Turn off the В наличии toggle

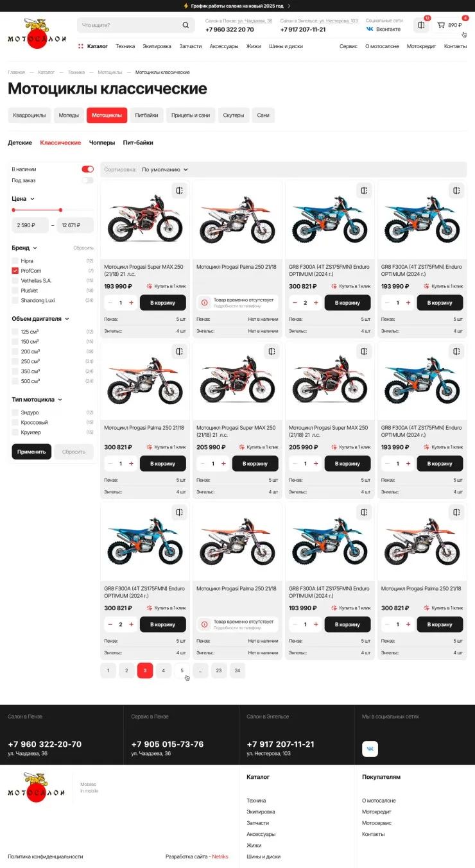87,169
